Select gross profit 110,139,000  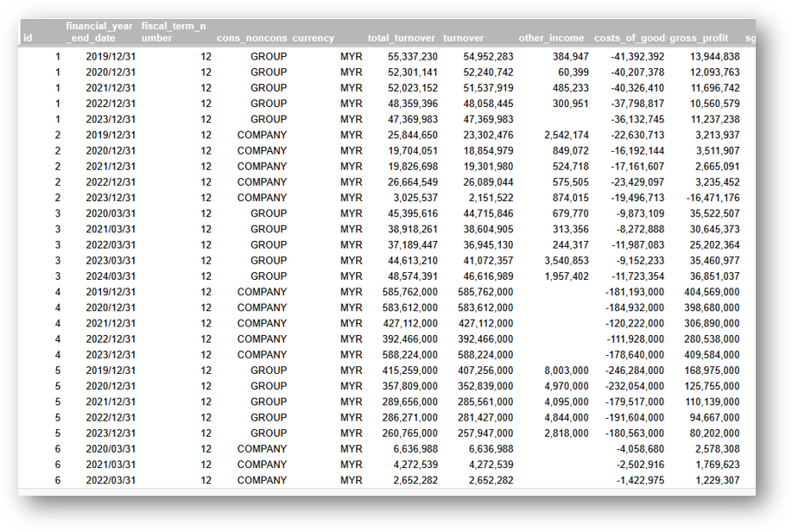712,401
